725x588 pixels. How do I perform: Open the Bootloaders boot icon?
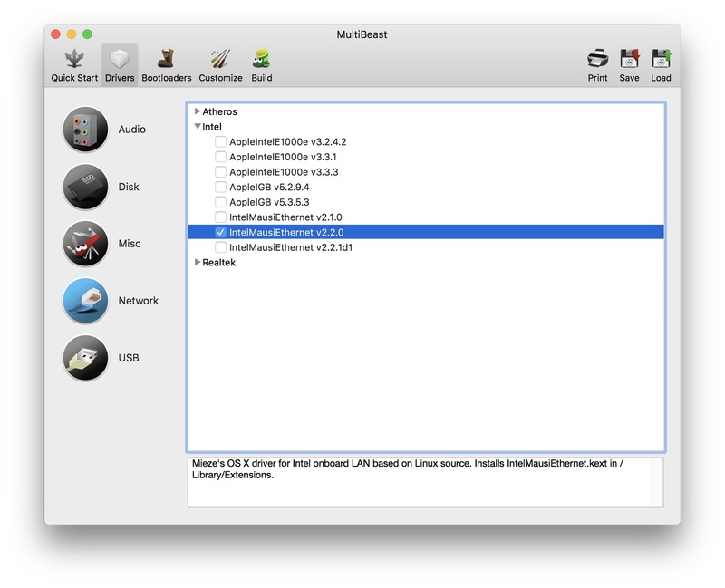click(166, 59)
